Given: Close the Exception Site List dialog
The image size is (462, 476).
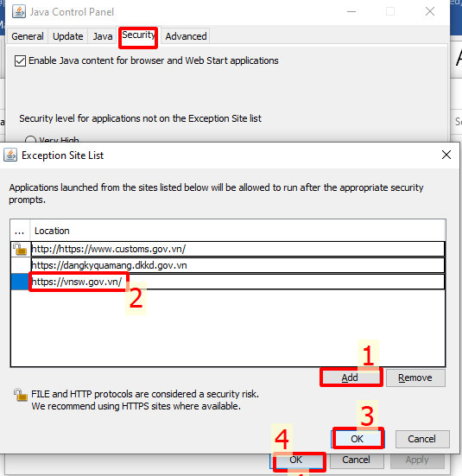Looking at the screenshot, I should click(x=446, y=155).
